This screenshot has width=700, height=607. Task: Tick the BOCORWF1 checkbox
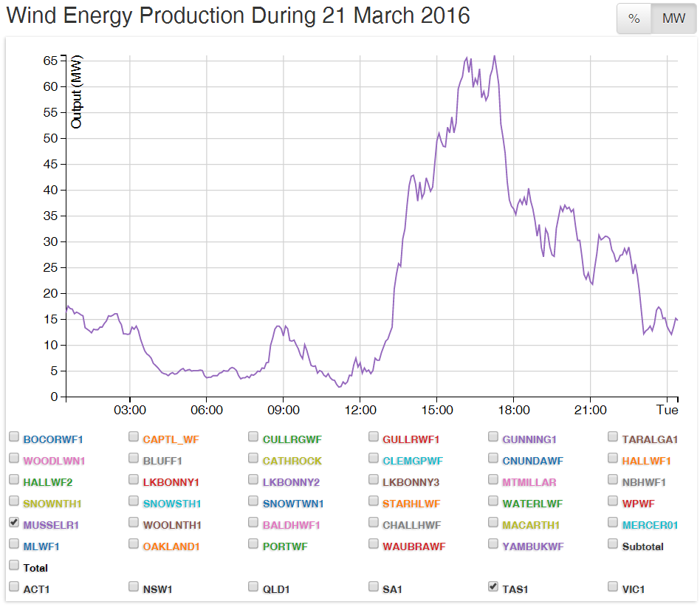(x=14, y=436)
